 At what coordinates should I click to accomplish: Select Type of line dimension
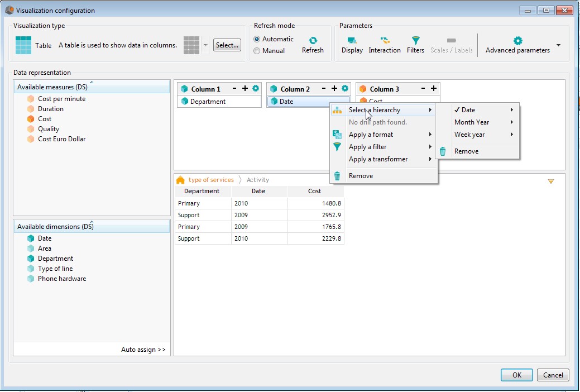[x=55, y=269]
